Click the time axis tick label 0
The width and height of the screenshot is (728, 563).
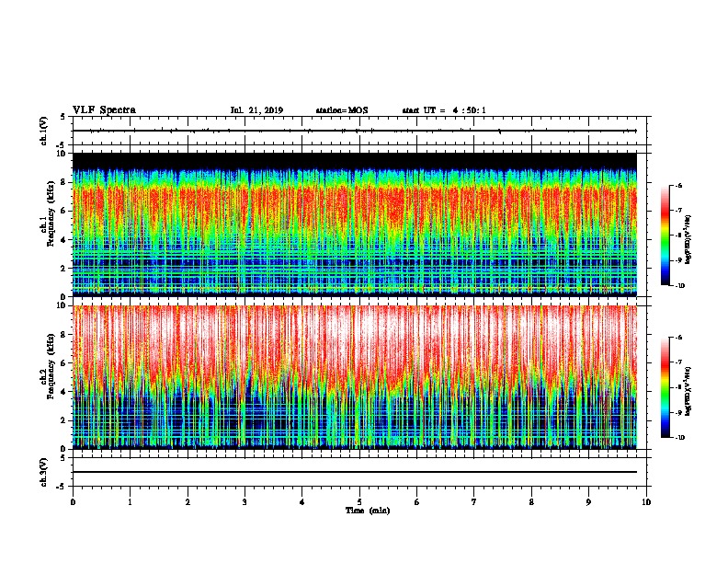point(73,502)
